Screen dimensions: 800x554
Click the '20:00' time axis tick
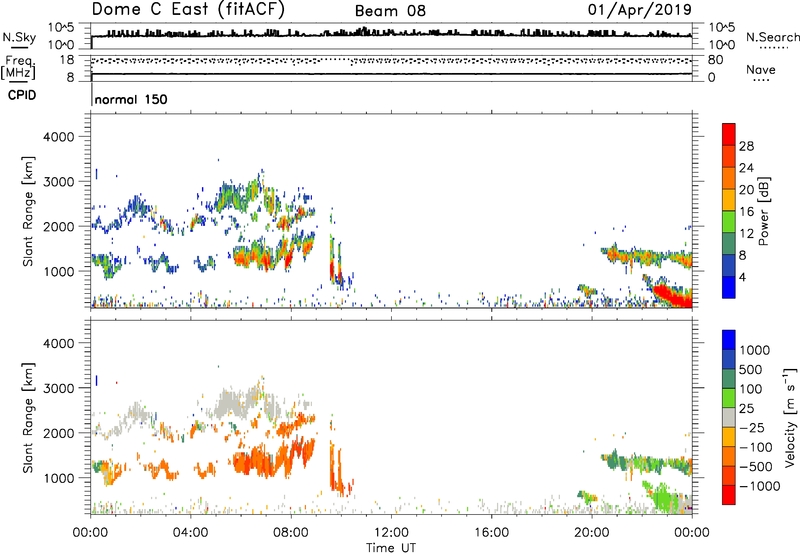click(x=591, y=533)
